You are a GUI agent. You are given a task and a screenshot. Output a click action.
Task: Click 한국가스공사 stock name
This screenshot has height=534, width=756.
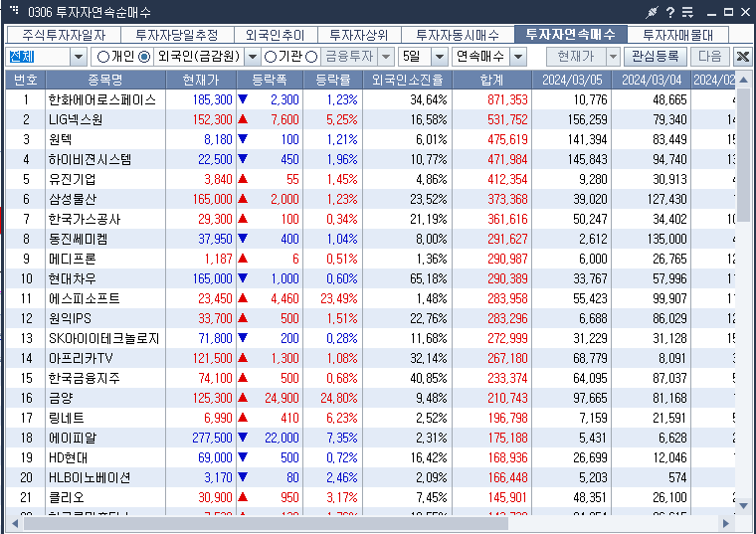(85, 220)
